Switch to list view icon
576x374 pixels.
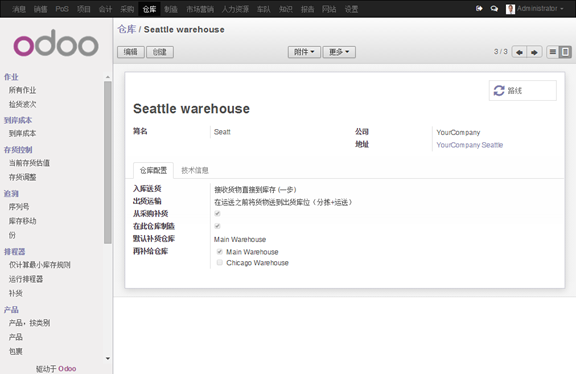552,52
